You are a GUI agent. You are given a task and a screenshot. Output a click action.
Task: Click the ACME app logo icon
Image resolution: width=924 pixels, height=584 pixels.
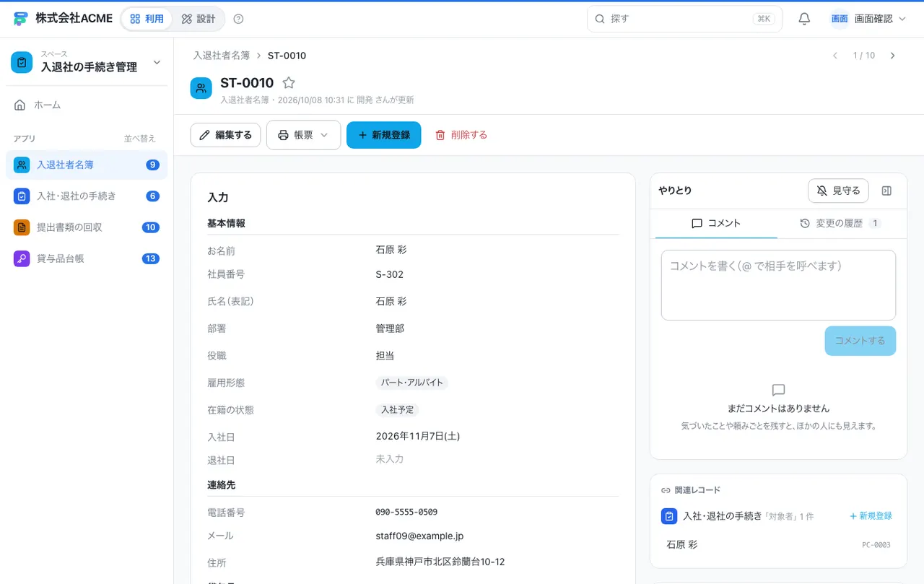pos(21,19)
